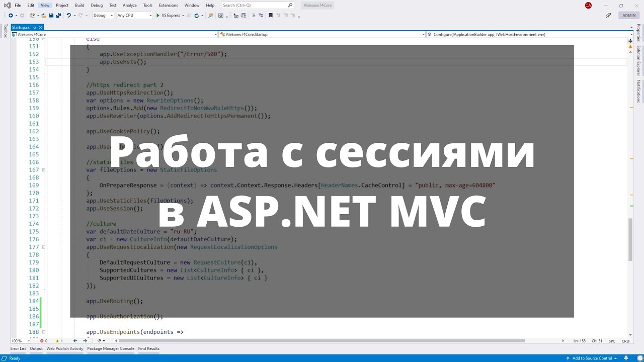Click the horizontal editor scrollbar

click(322, 341)
